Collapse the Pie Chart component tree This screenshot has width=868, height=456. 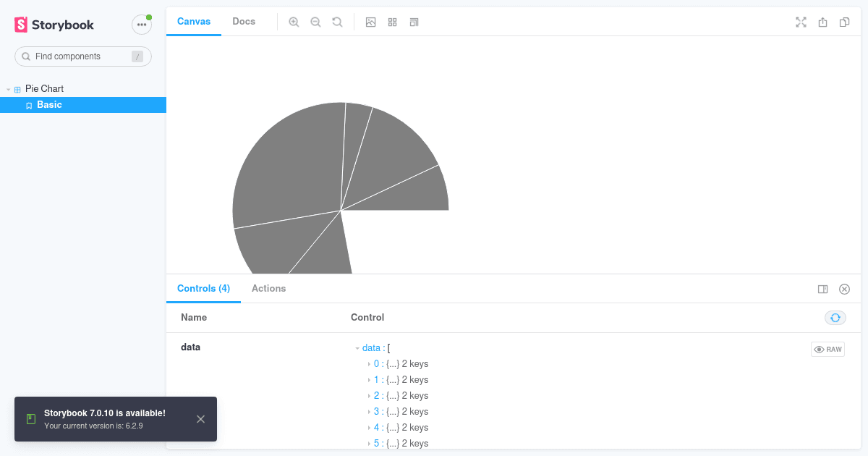coord(7,88)
